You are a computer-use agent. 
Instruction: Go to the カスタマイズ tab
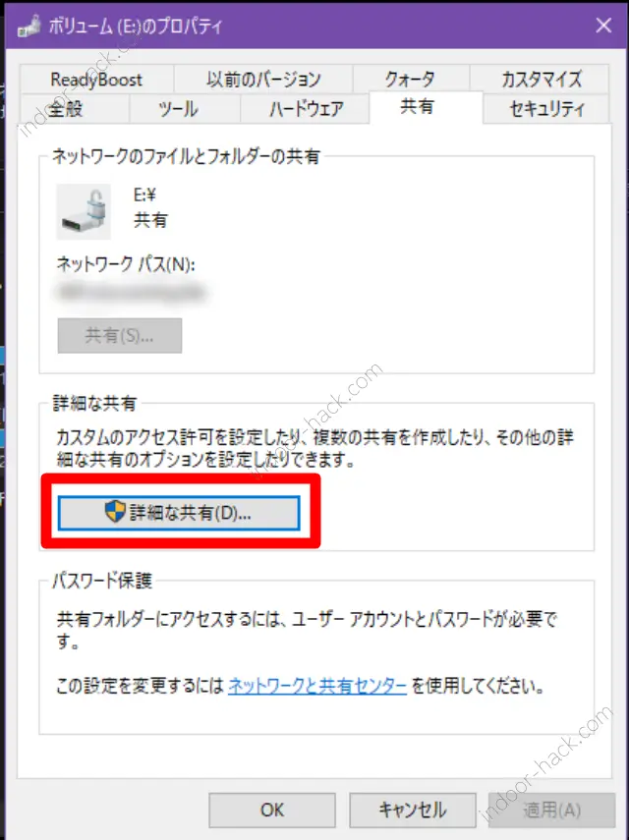541,80
